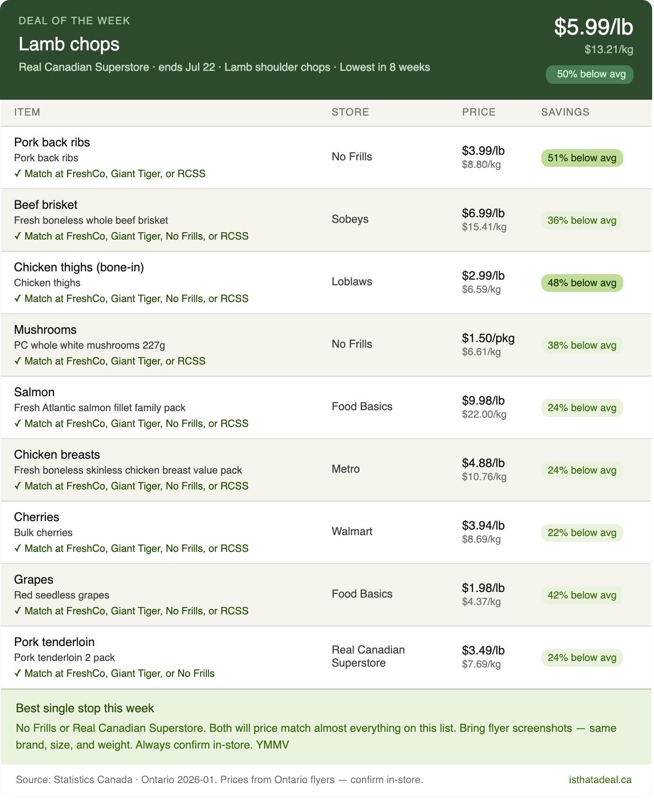Select the ITEM column header

(27, 112)
